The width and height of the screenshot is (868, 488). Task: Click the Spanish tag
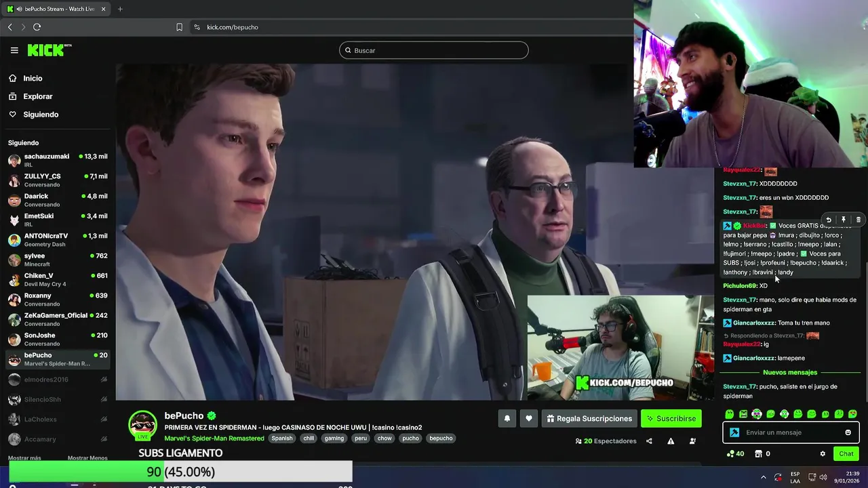point(282,439)
